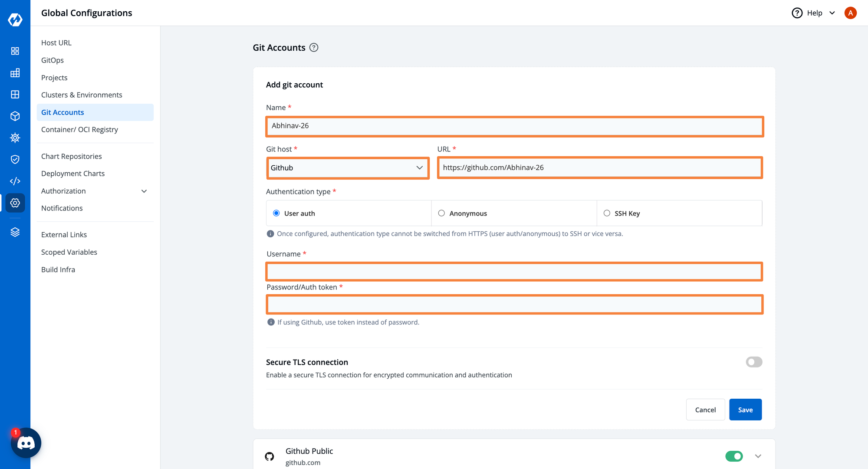
Task: Select the Anonymous authentication radio button
Action: pyautogui.click(x=441, y=213)
